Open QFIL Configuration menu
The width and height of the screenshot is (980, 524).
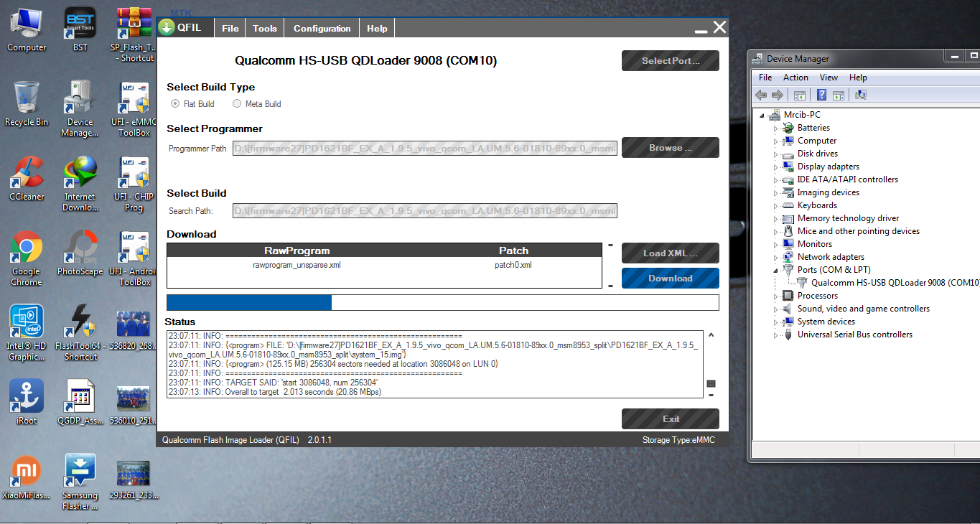pyautogui.click(x=322, y=29)
